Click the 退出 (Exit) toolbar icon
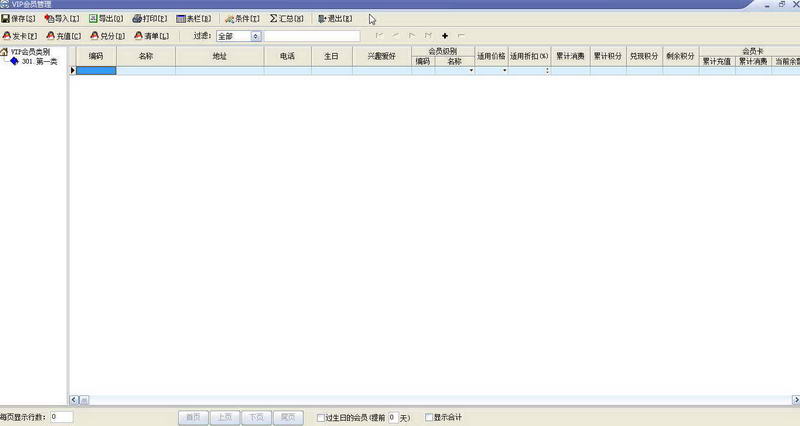The image size is (800, 426). [x=334, y=19]
